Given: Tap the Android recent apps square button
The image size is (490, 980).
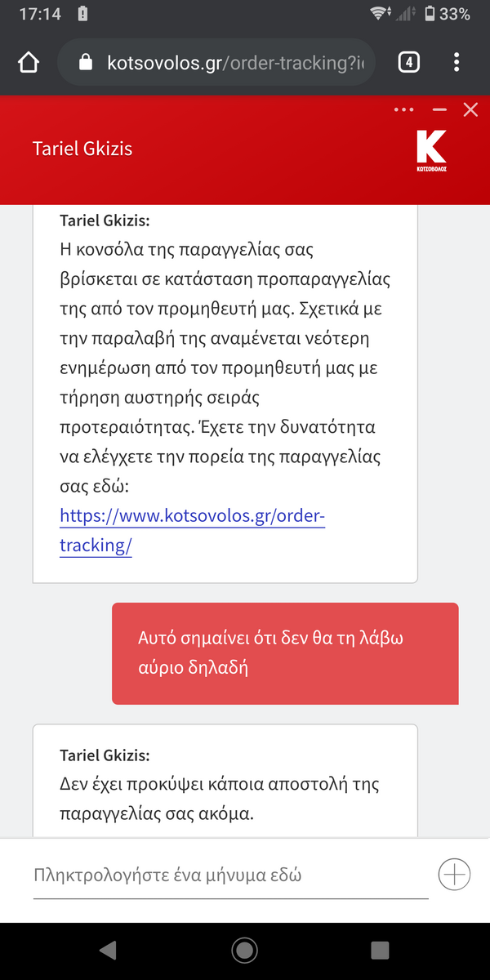Looking at the screenshot, I should tap(380, 950).
